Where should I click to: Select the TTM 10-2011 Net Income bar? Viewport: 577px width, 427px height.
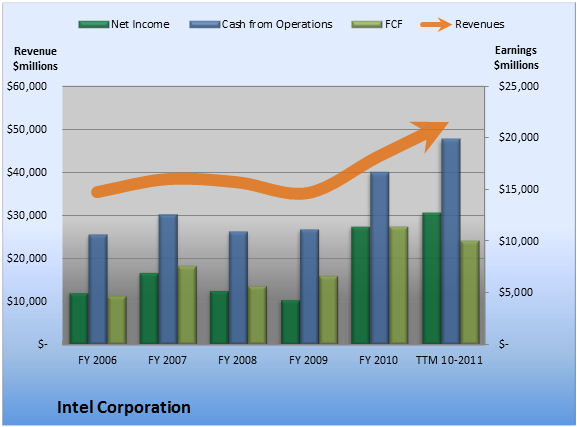pyautogui.click(x=432, y=279)
